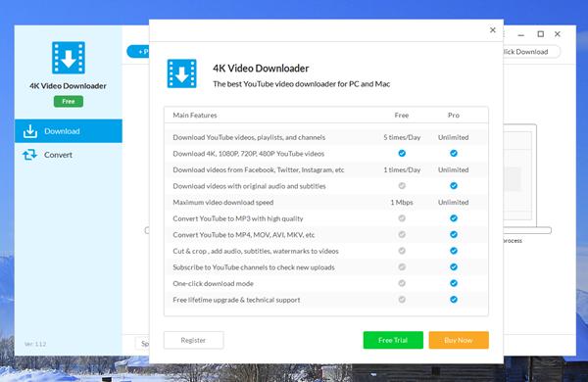Click 'Free lifetime upgrade & technical support'

[236, 300]
